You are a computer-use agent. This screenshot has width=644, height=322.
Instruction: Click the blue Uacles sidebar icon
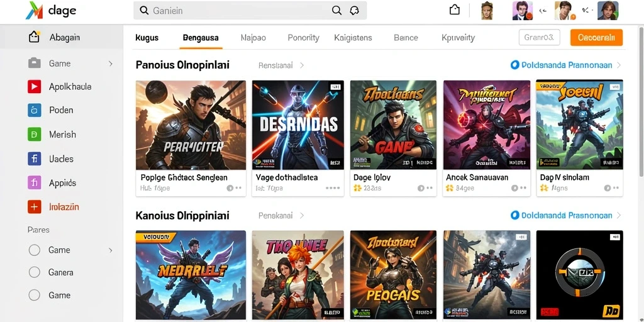tap(35, 158)
